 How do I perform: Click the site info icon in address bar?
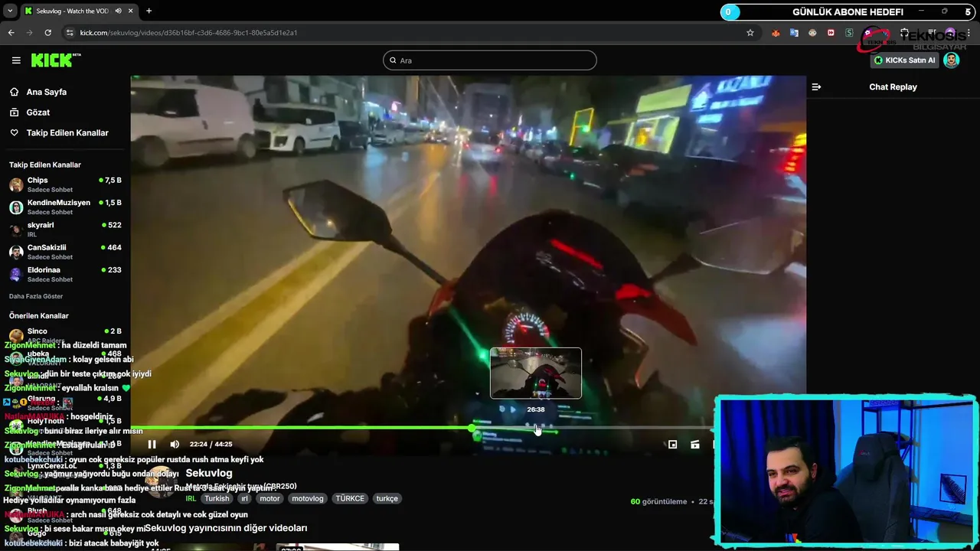pos(70,33)
